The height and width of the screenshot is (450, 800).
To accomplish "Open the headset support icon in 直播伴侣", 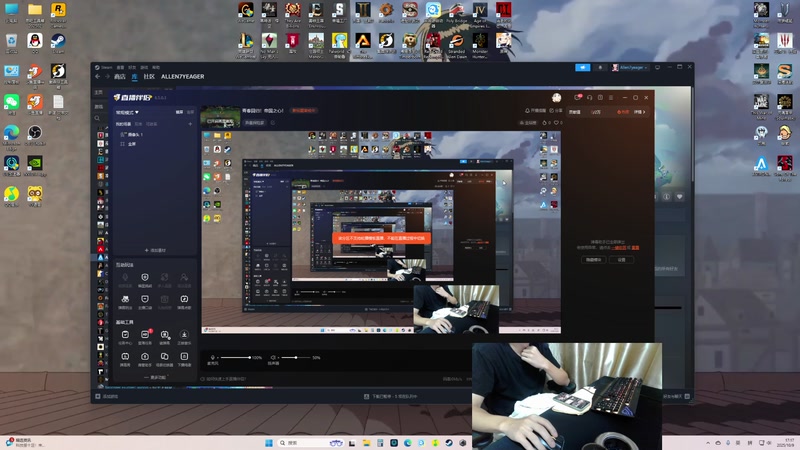I will (x=589, y=97).
